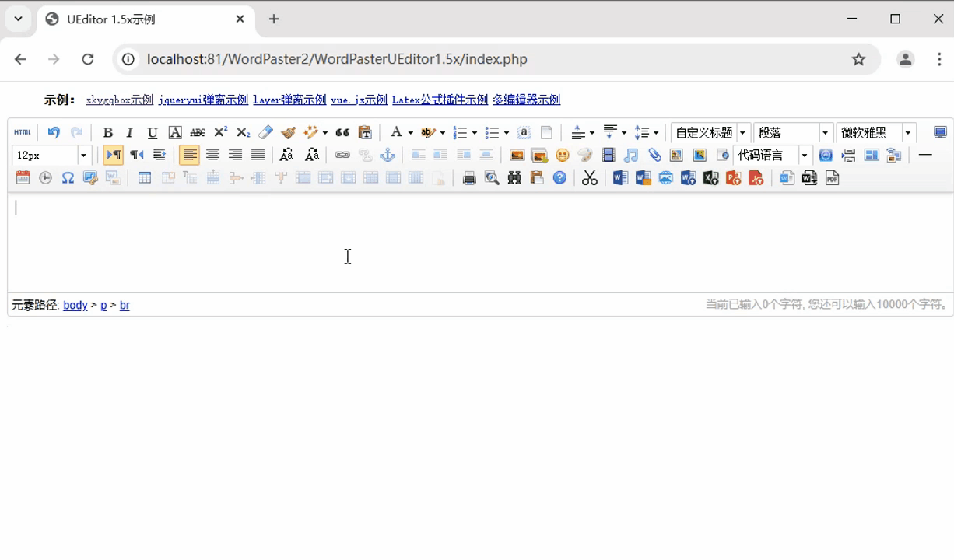Select the UEditor 1.5x示例 browser tab
Viewport: 954px width, 560px height.
[x=144, y=19]
